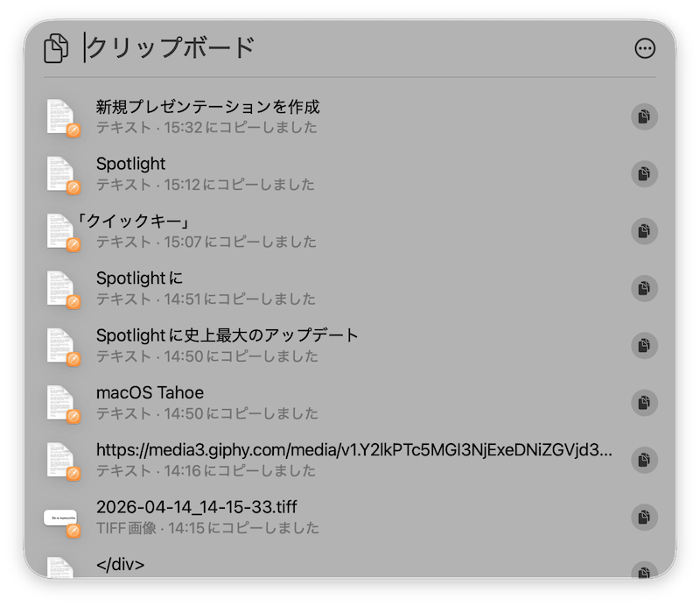The image size is (700, 606).
Task: Click the document icon of Spotlight に史上最大のアップデート
Action: [61, 346]
